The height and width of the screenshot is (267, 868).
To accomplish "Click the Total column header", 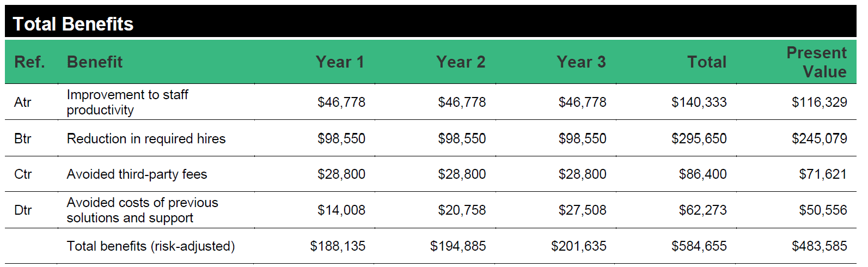I will tap(707, 62).
